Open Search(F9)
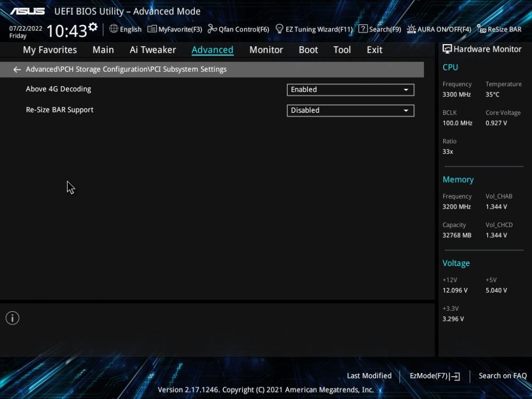Image resolution: width=532 pixels, height=399 pixels. pos(380,29)
